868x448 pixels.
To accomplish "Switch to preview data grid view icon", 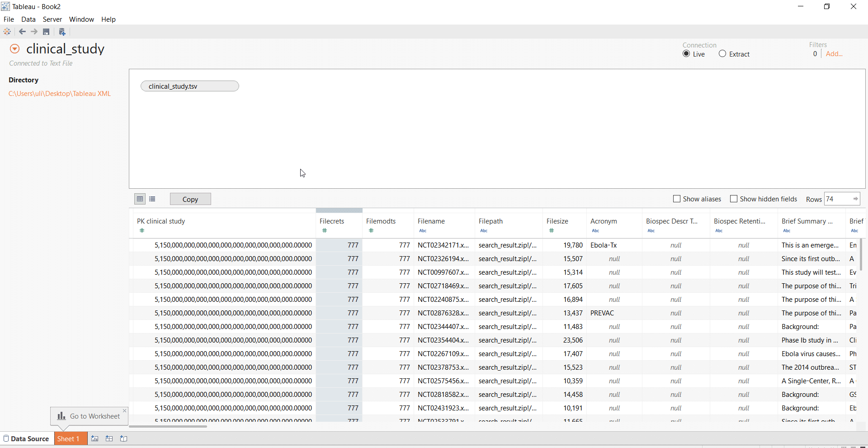I will point(140,199).
